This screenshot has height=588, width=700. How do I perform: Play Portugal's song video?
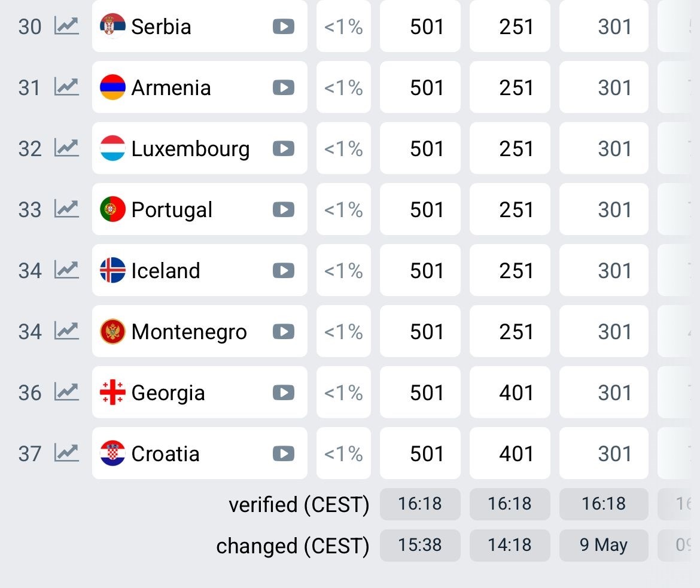[x=284, y=209]
